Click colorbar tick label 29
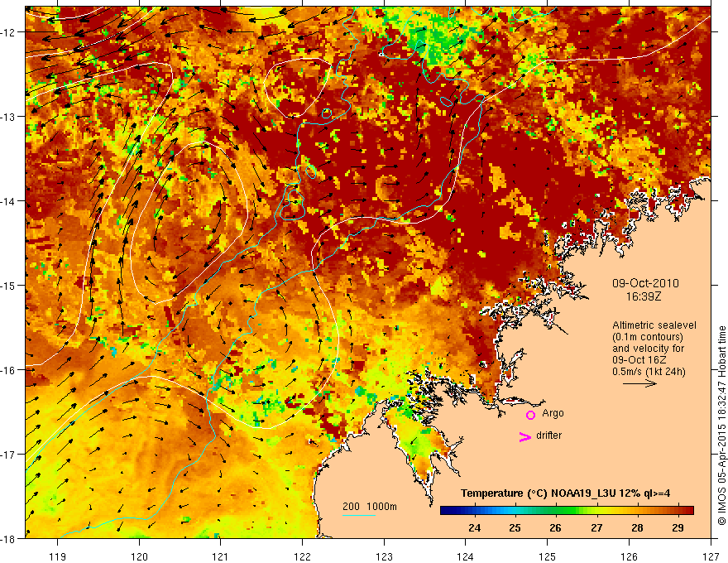The image size is (728, 563). [678, 527]
